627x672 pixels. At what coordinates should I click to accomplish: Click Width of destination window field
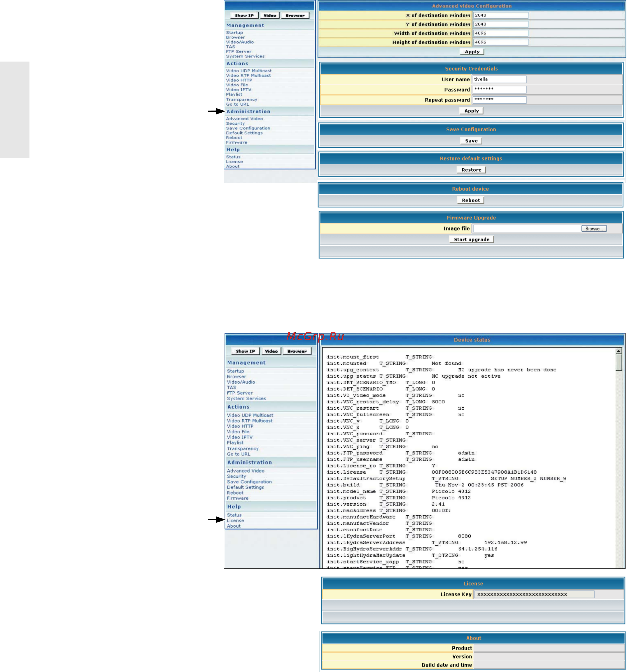click(500, 33)
